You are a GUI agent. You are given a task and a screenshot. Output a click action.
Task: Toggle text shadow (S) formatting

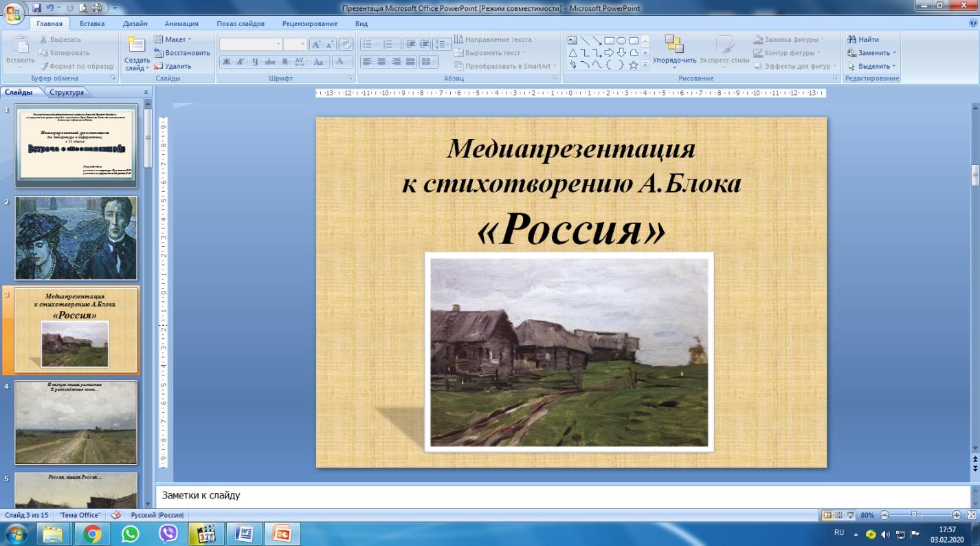tap(285, 62)
